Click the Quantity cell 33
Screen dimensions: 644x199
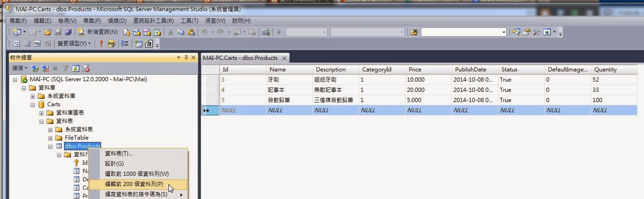point(614,90)
